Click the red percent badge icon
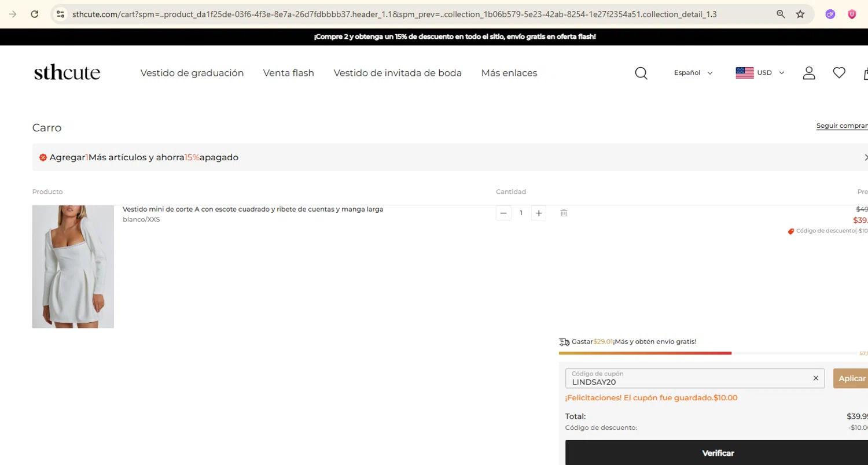 43,157
